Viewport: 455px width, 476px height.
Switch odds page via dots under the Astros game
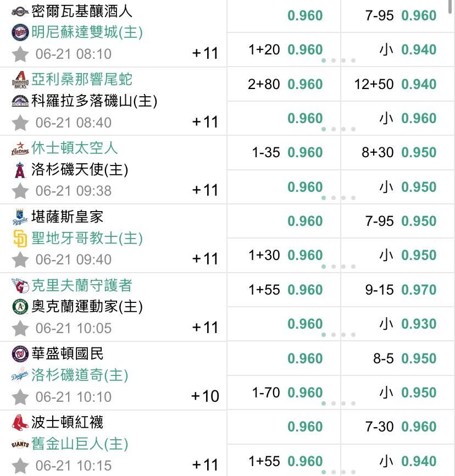point(338,198)
